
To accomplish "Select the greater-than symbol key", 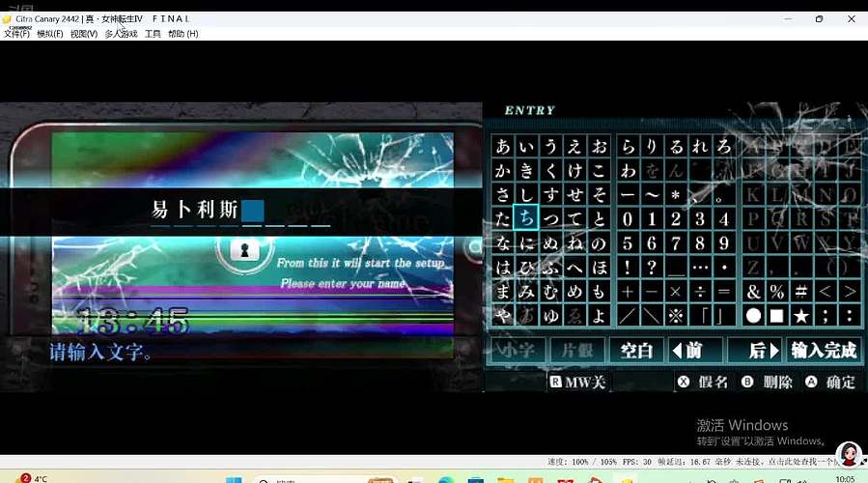I will [850, 292].
